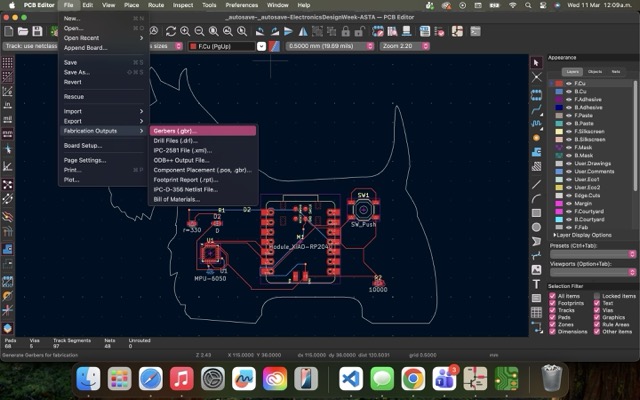Select the Add text T tool
The image size is (640, 400).
(x=536, y=284)
